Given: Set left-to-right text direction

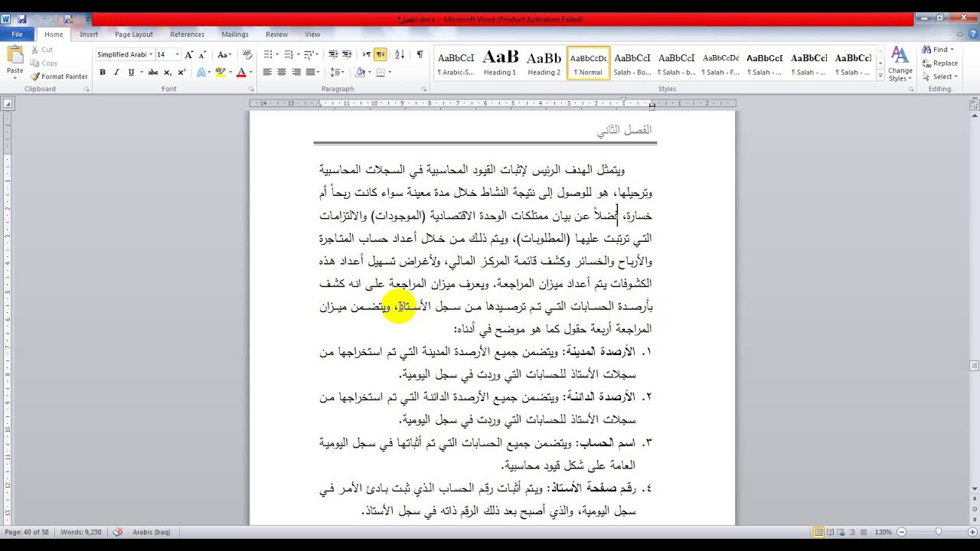Looking at the screenshot, I should (x=367, y=54).
